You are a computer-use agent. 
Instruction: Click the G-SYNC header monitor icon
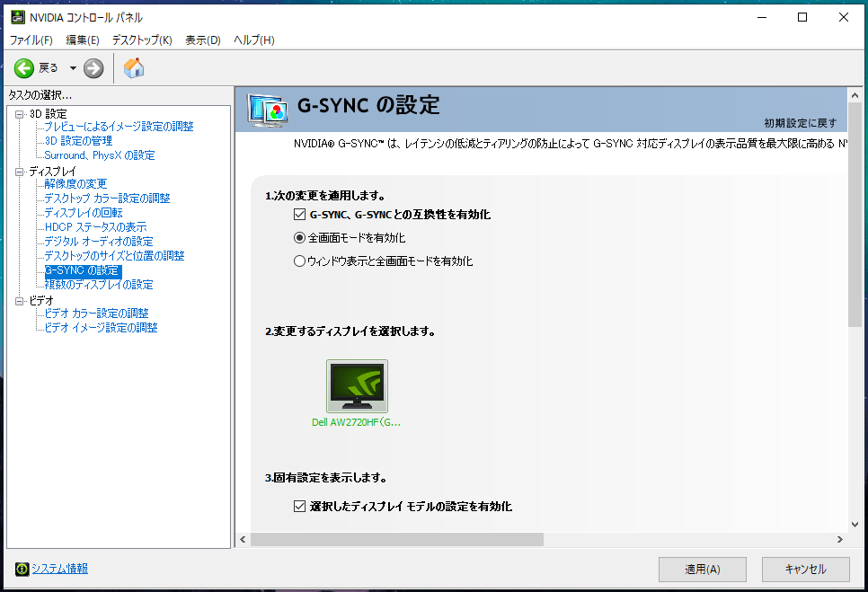coord(269,110)
